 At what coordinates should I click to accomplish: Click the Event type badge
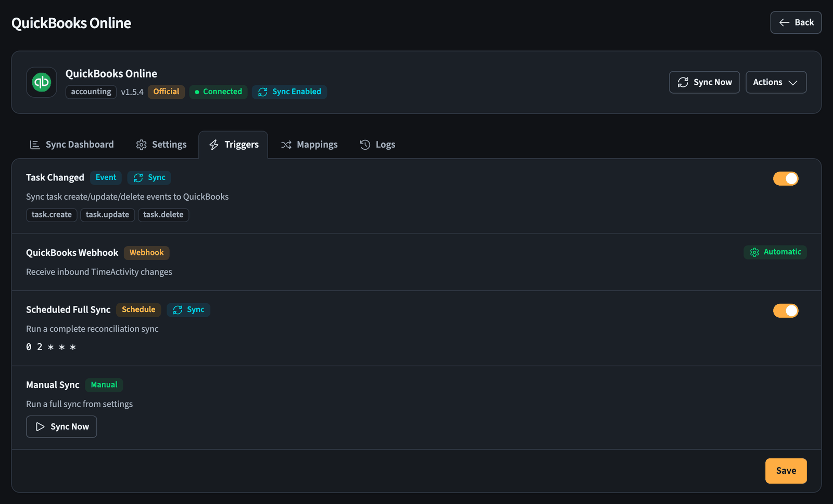[x=106, y=177]
